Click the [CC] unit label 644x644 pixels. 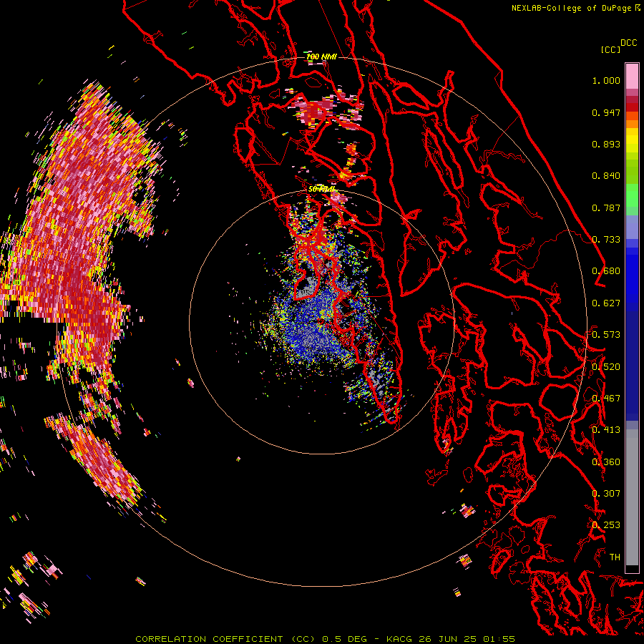coord(610,49)
